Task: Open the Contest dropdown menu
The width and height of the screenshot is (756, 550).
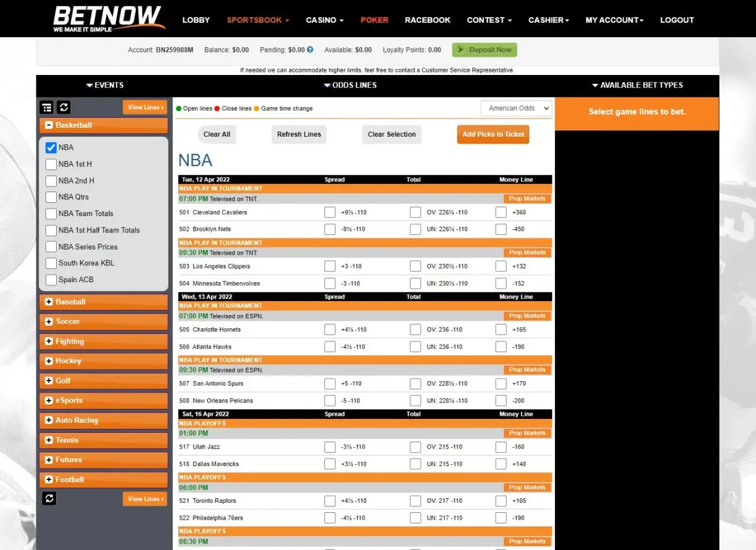Action: pos(489,20)
